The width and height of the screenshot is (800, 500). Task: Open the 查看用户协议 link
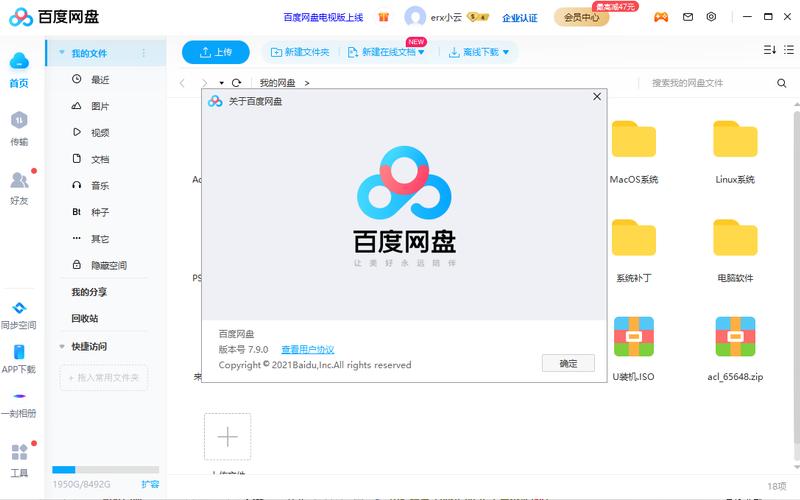(x=308, y=349)
